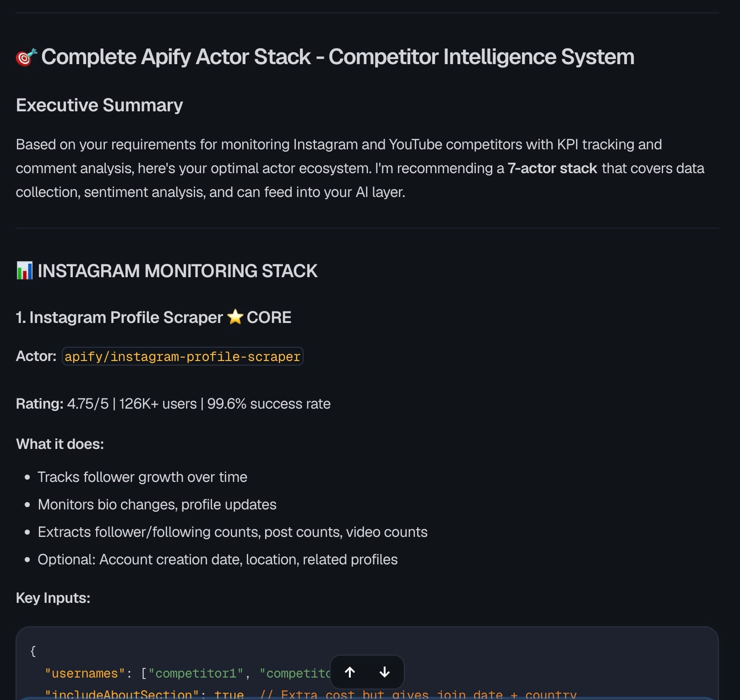
Task: Click the '99.6% success rate' text
Action: (269, 404)
